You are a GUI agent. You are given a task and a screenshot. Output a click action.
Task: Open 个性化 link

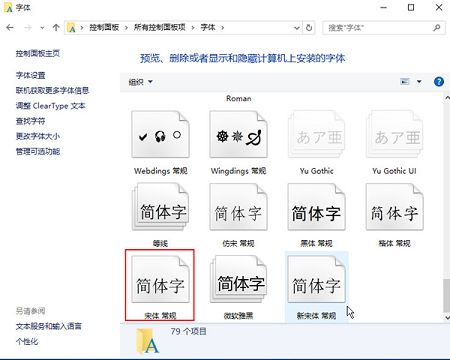(x=27, y=341)
